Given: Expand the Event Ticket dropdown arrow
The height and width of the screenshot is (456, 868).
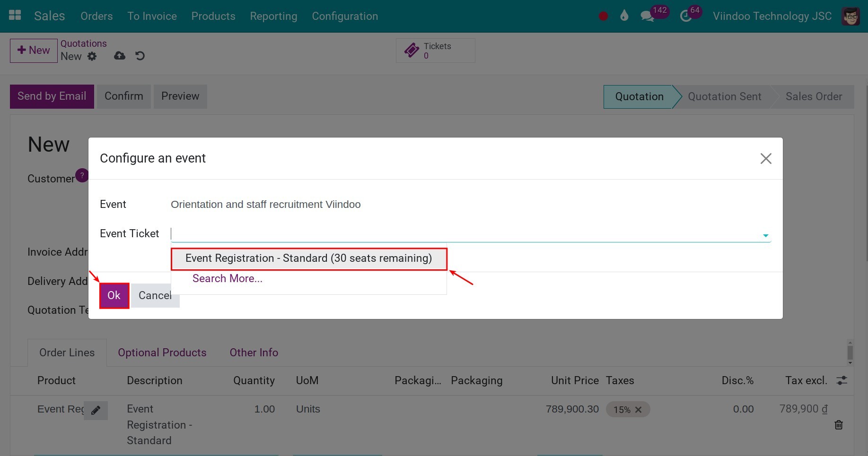Looking at the screenshot, I should (x=765, y=235).
